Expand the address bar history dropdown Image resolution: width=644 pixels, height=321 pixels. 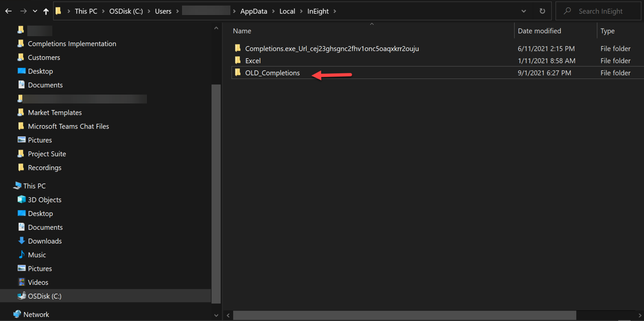point(523,11)
